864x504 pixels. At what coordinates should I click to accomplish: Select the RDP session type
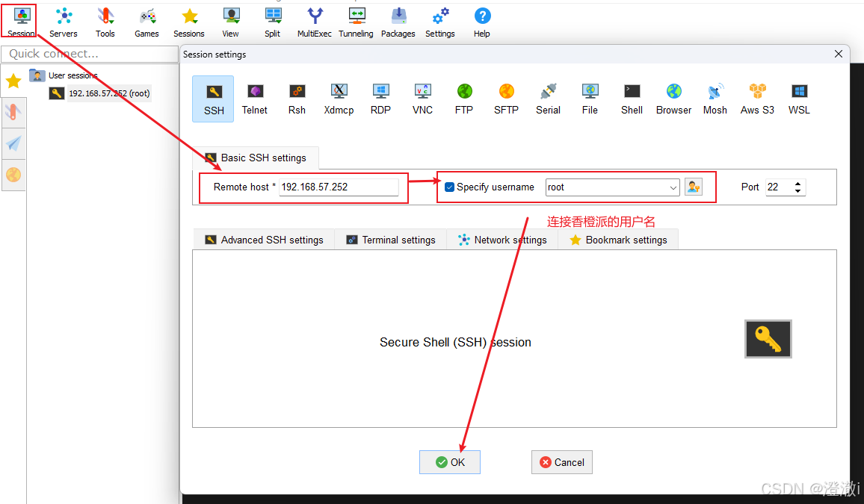(380, 99)
